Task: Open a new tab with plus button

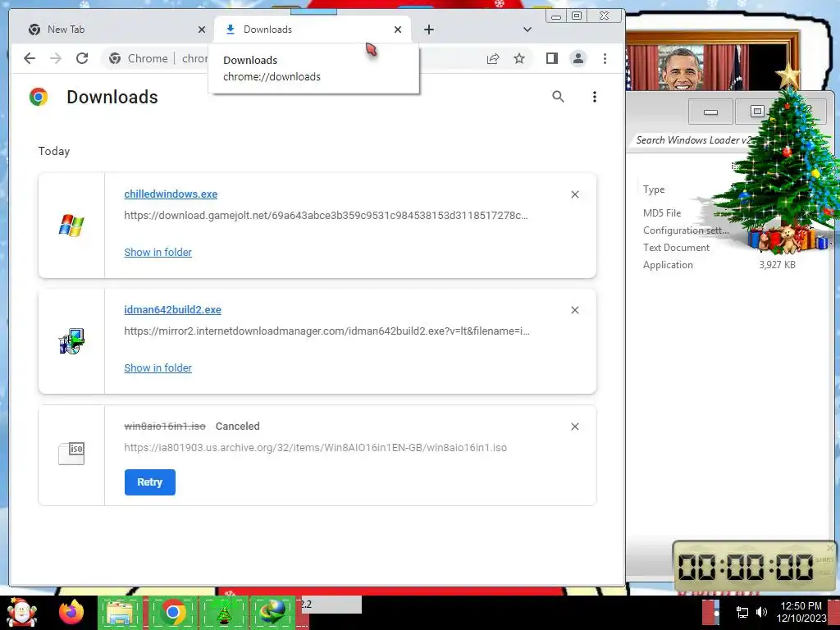Action: pyautogui.click(x=428, y=30)
